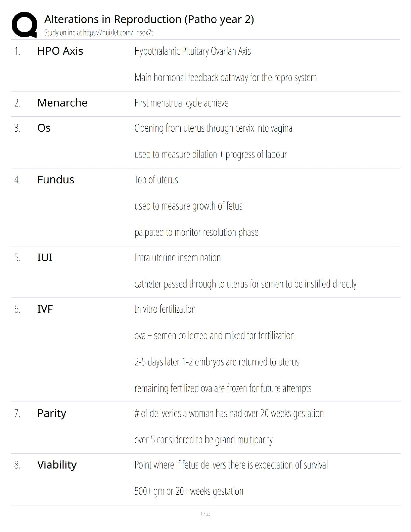This screenshot has height=532, width=411.
Task: Click the Fundus term heading
Action: 56,180
